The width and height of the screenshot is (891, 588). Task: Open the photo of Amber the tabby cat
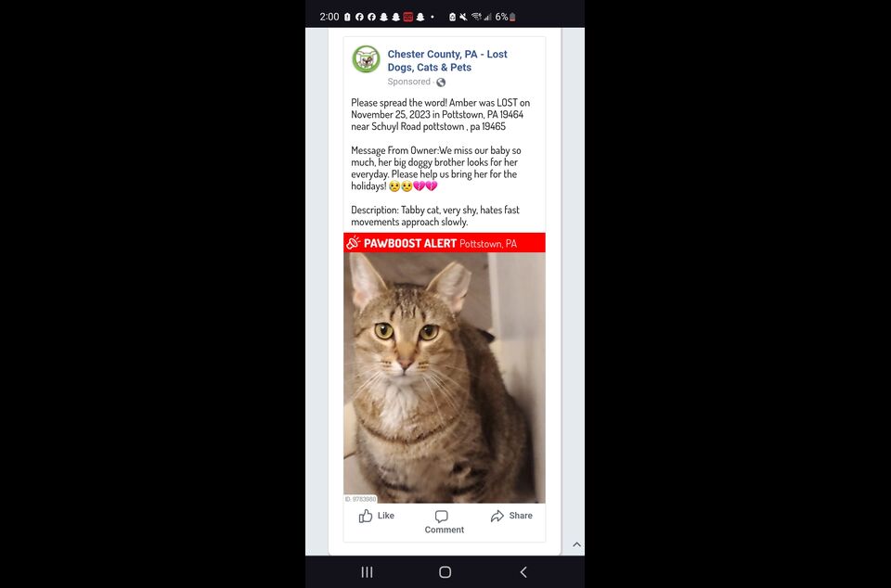tap(444, 377)
